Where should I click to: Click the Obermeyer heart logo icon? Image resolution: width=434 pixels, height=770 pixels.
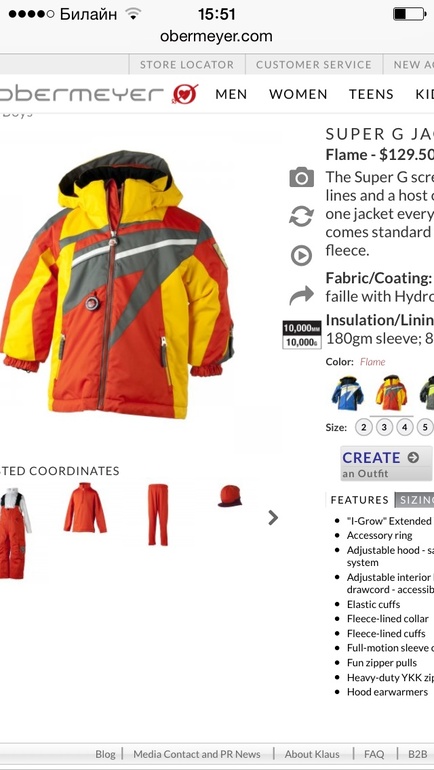(185, 94)
